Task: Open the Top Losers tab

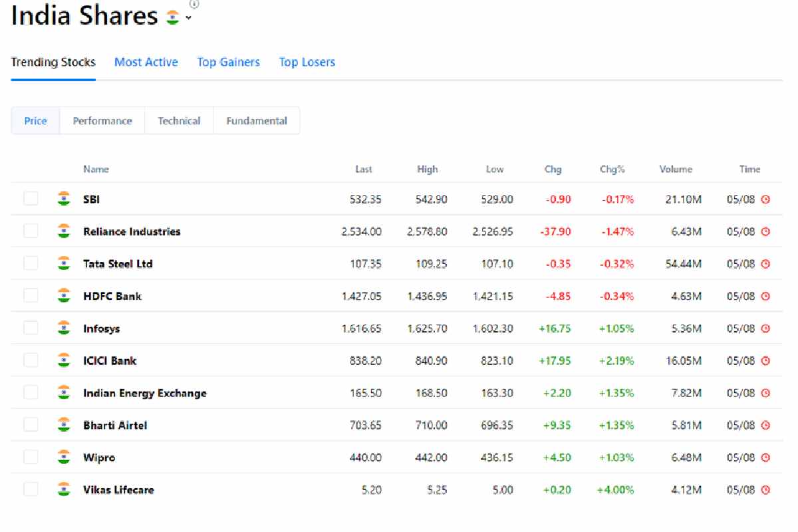Action: point(307,62)
